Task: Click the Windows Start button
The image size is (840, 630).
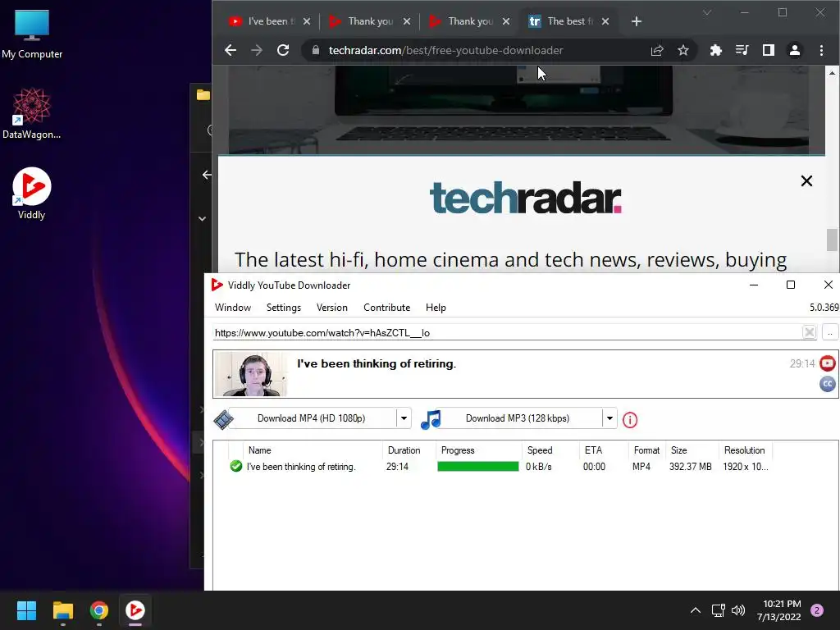Action: (26, 610)
